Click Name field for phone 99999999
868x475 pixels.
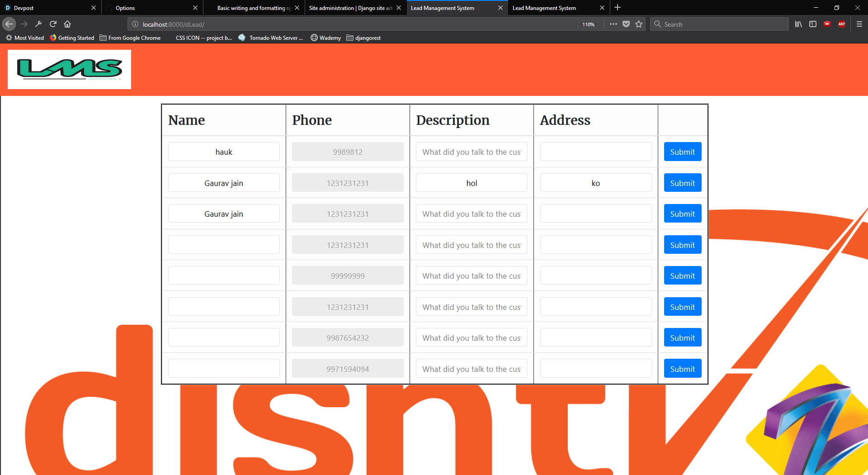(x=224, y=275)
